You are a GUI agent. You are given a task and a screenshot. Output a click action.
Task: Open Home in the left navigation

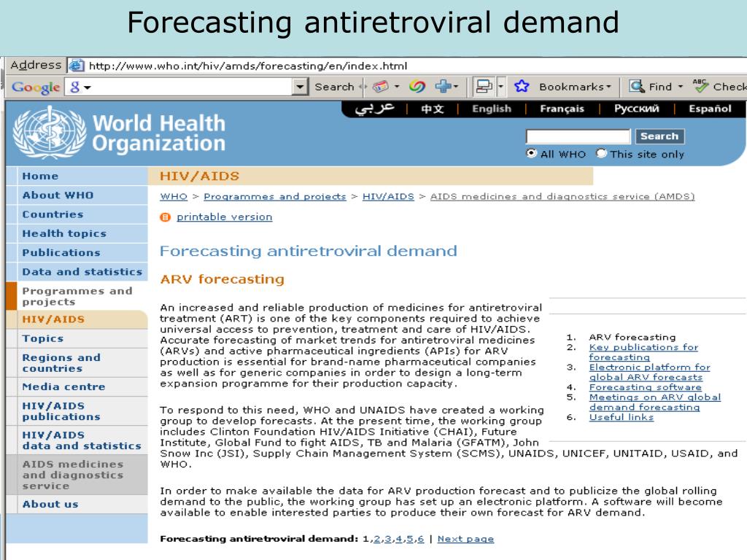coord(77,176)
